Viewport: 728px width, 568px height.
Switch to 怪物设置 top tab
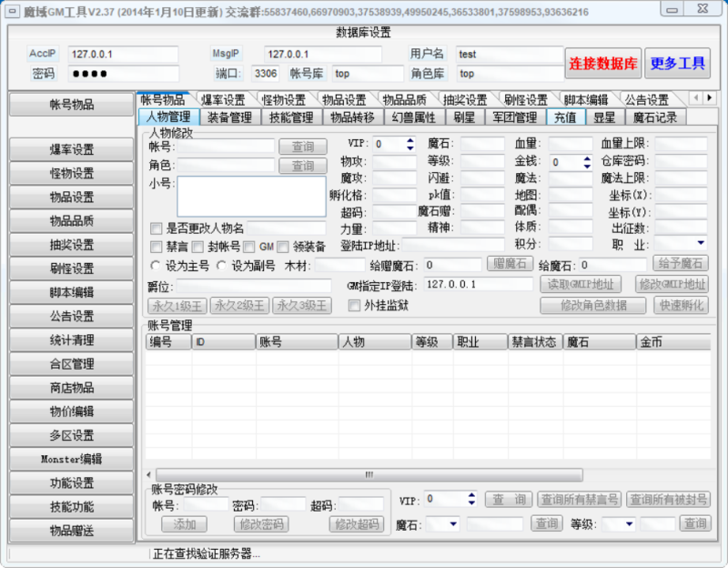point(284,100)
